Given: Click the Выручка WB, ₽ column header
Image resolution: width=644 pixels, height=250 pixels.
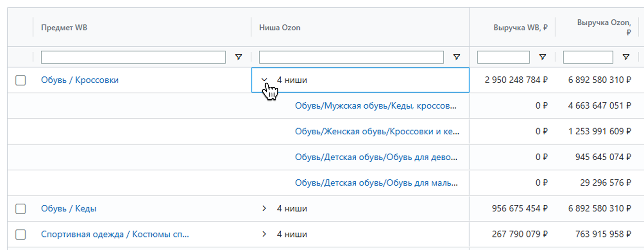Looking at the screenshot, I should [x=520, y=28].
